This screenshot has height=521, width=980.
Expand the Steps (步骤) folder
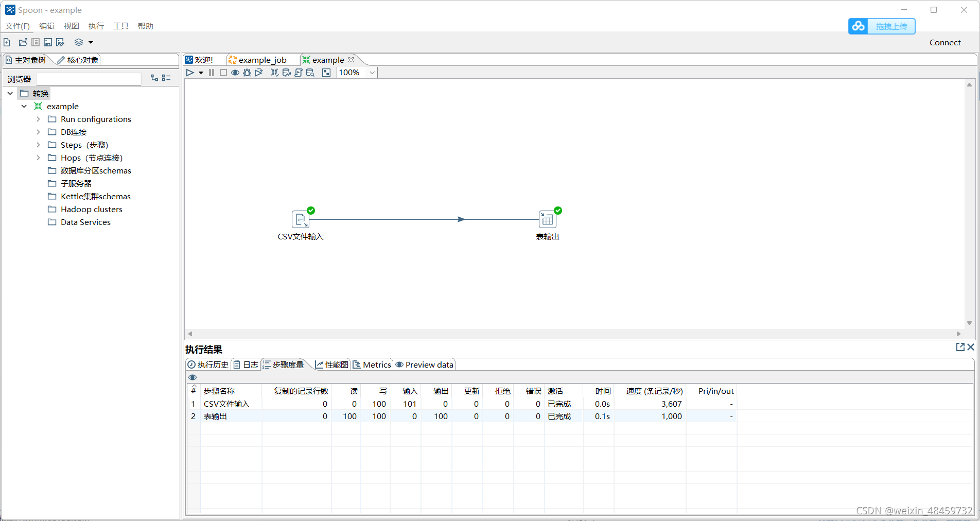38,145
